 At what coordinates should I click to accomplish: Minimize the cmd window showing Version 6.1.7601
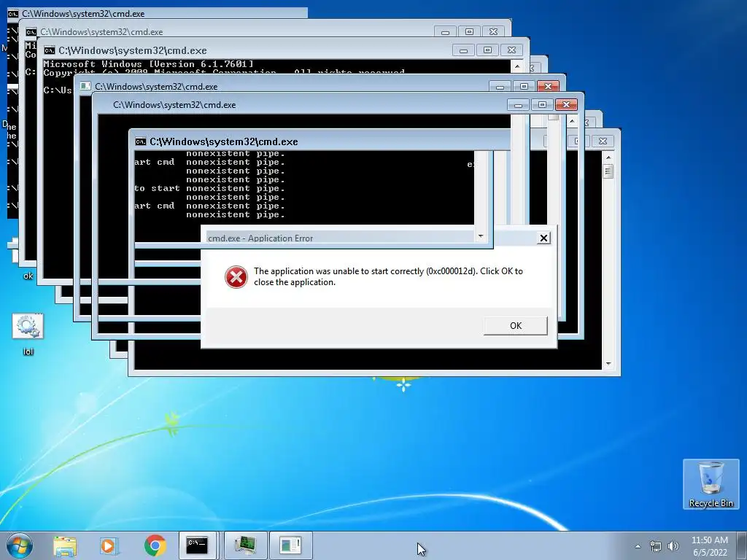click(x=463, y=50)
